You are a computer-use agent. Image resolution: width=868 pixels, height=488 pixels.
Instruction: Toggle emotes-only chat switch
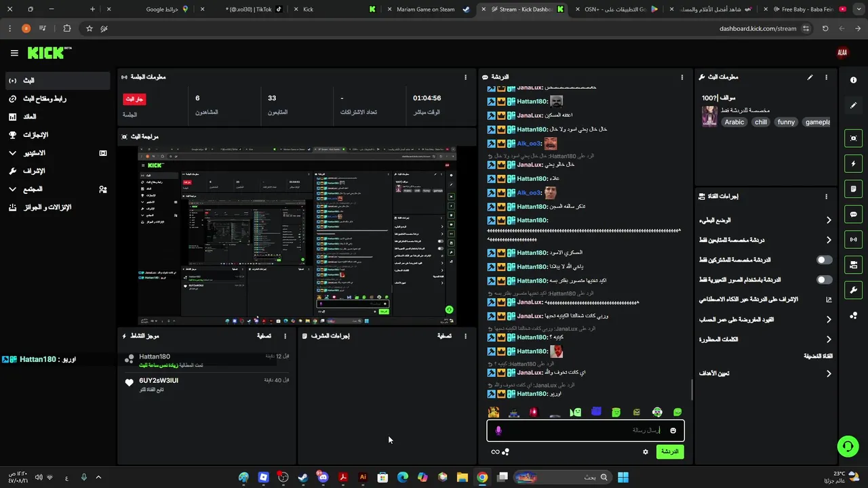824,279
